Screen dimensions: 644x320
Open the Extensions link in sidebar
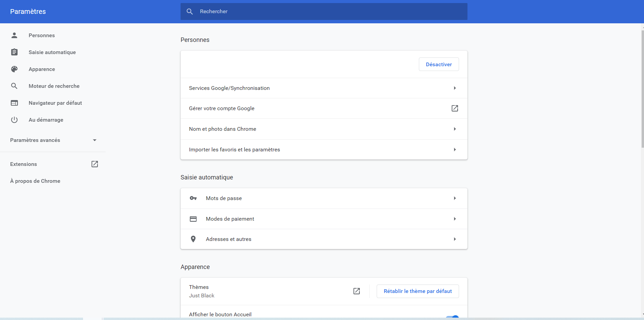[23, 164]
